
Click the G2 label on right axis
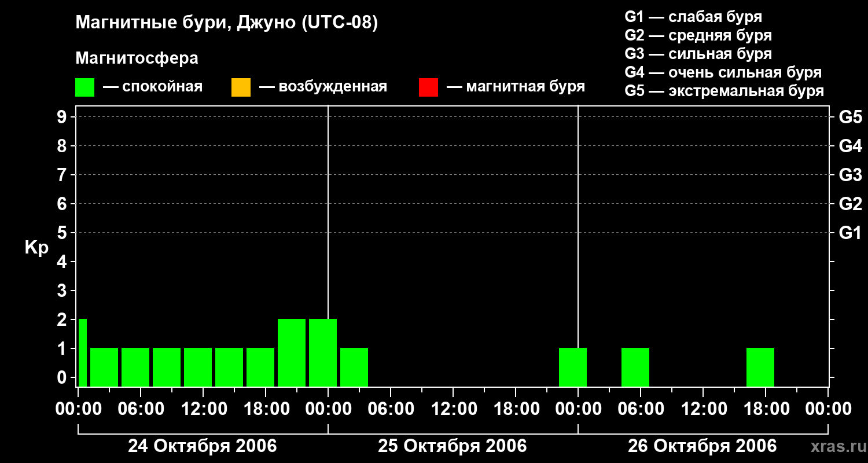851,204
